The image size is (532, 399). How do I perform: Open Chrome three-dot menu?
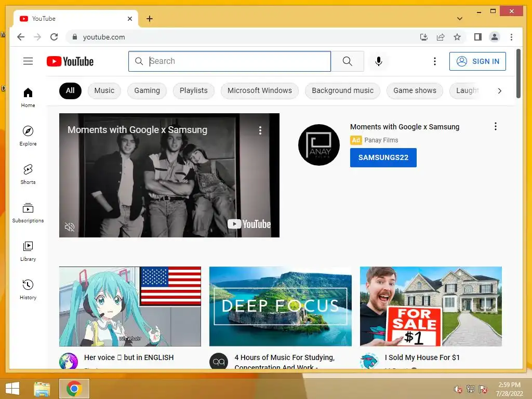click(x=511, y=37)
